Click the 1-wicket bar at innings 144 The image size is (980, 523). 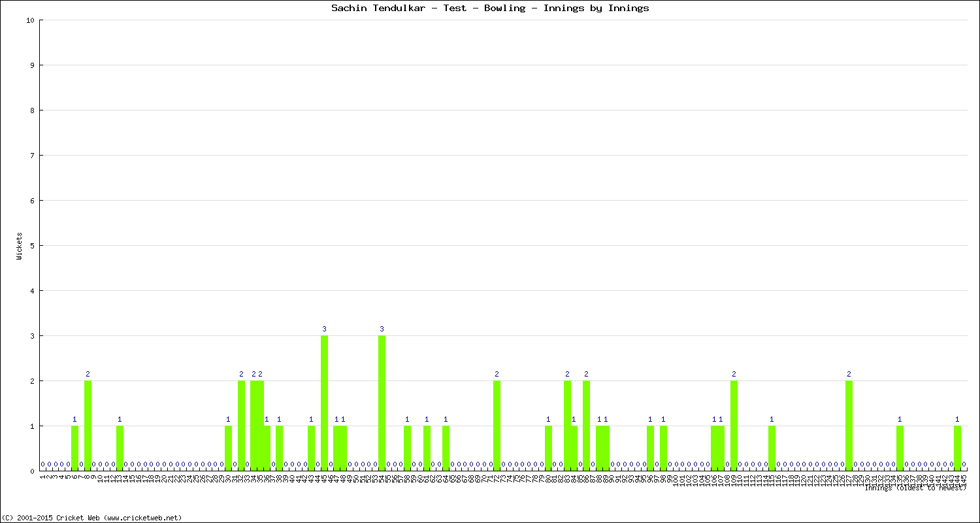pyautogui.click(x=957, y=448)
